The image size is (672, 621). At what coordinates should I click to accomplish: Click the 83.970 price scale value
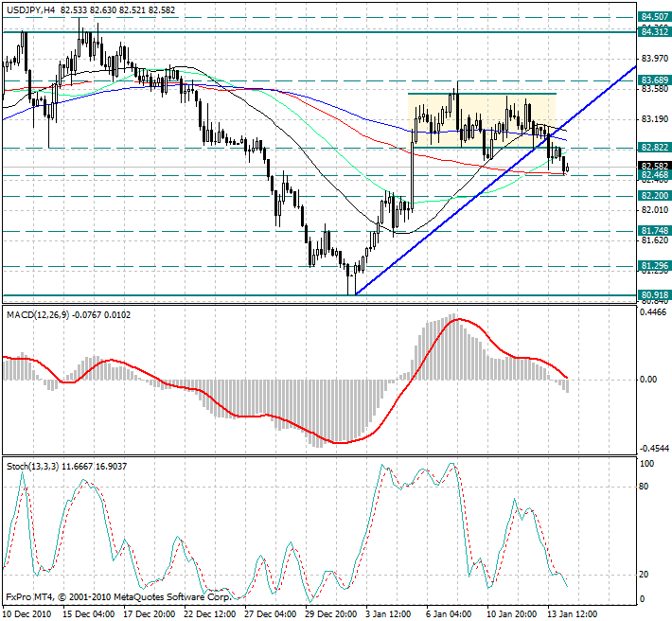[655, 59]
